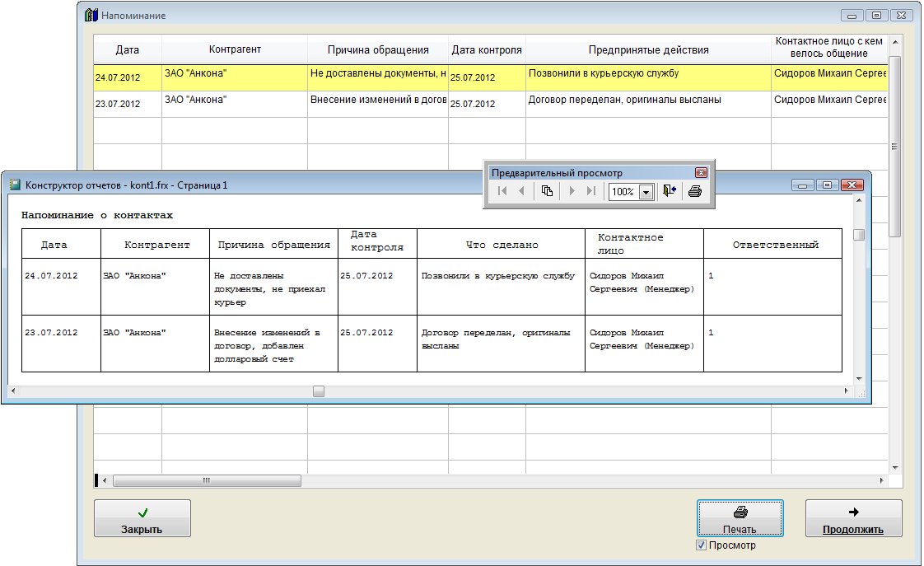Viewport: 924px width, 566px height.
Task: Click printer icon in preview toolbar
Action: (x=695, y=191)
